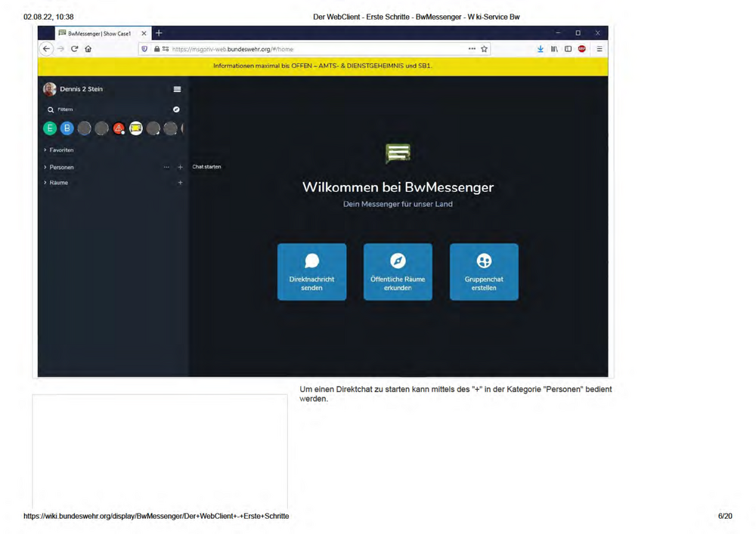This screenshot has height=534, width=756.
Task: Click the "Direktnachricht senden" button
Action: 311,272
